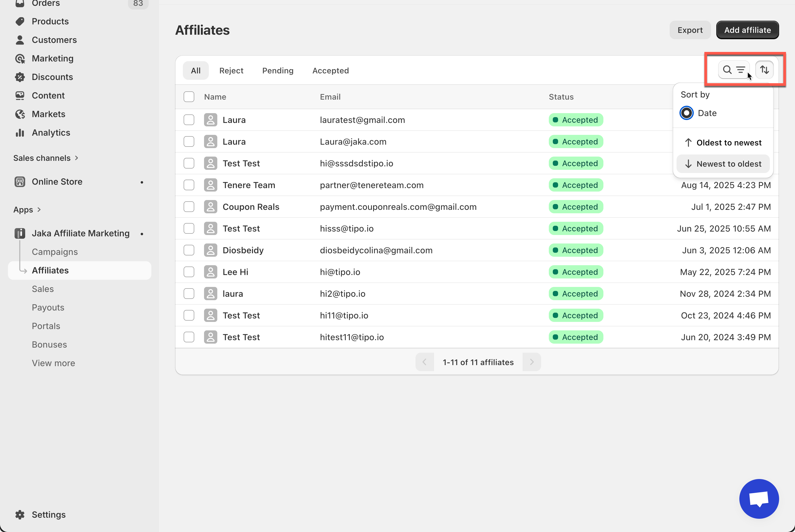This screenshot has height=532, width=795.
Task: Open the Payouts menu item
Action: pyautogui.click(x=48, y=307)
